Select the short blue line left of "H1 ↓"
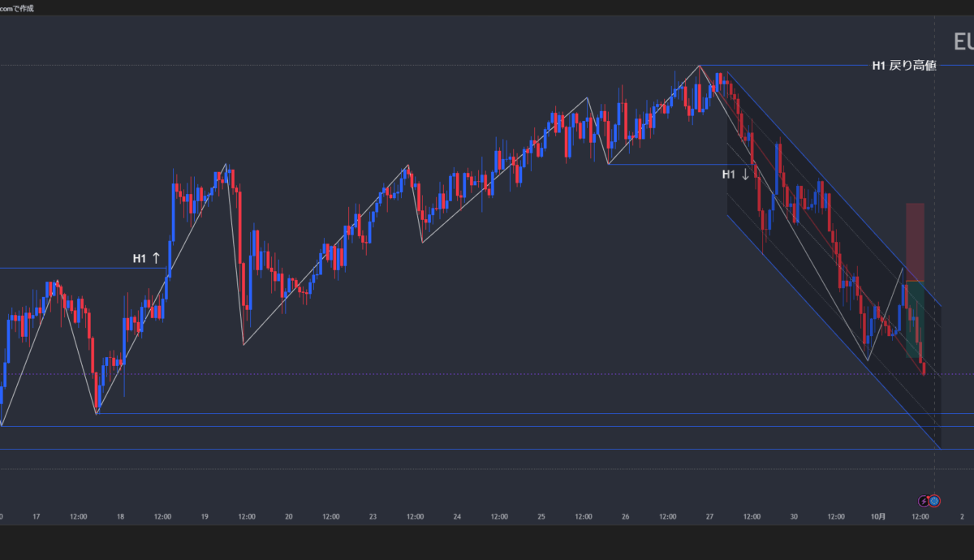The image size is (974, 560). coord(666,165)
